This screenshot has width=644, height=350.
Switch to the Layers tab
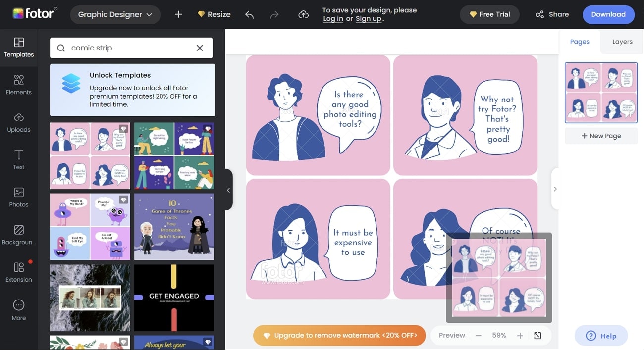[x=622, y=42]
